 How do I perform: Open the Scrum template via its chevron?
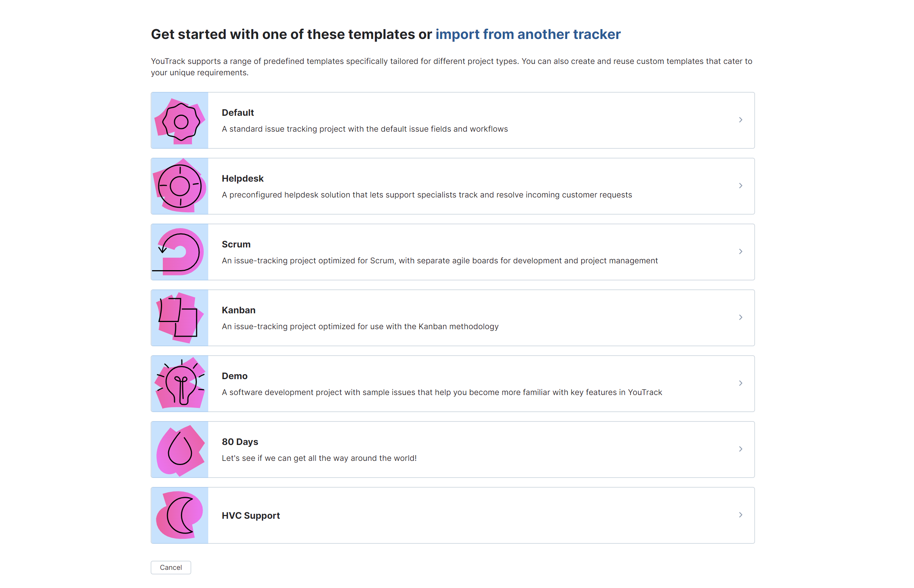[741, 251]
